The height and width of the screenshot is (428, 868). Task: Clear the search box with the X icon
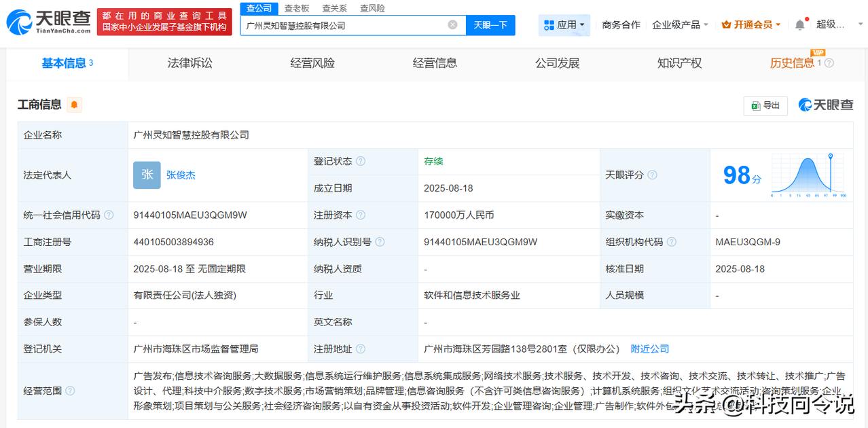(x=452, y=25)
